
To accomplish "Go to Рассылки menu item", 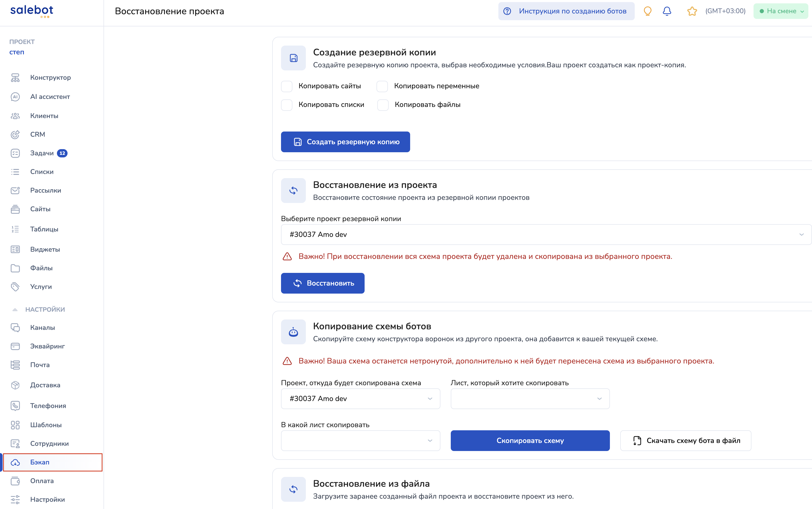I will (45, 190).
